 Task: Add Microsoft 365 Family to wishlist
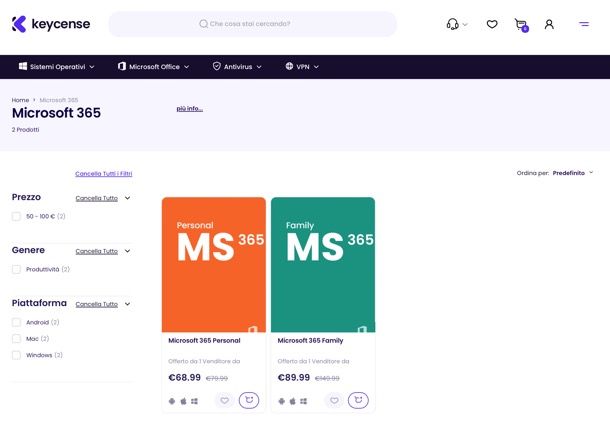click(334, 400)
